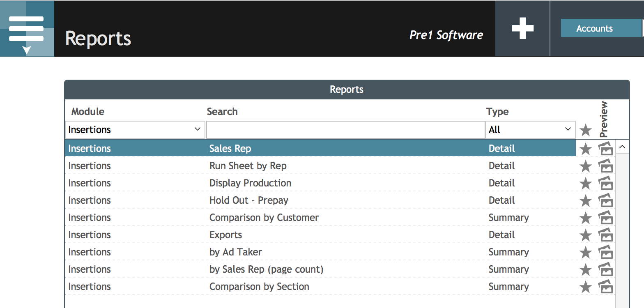Favorite by Sales Rep (page count) report
Image resolution: width=644 pixels, height=308 pixels.
[x=585, y=270]
